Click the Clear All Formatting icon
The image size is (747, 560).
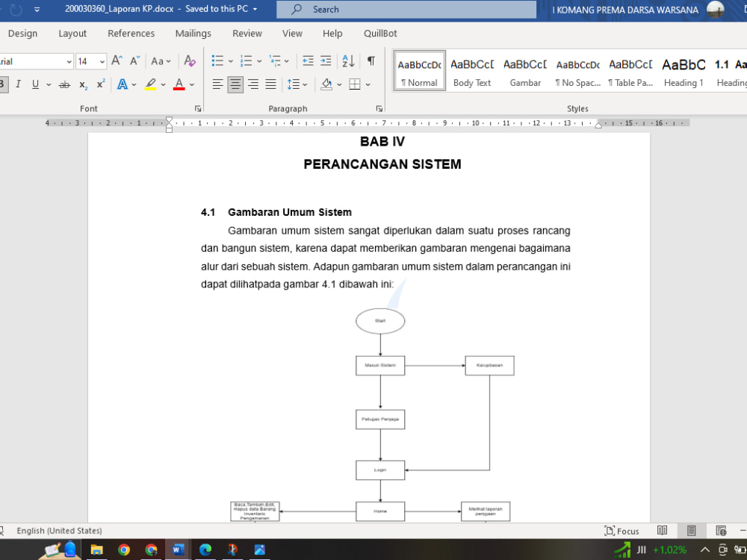point(190,61)
